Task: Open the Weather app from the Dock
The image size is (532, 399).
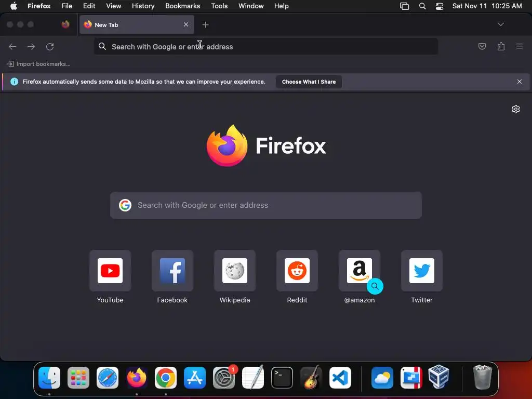Action: [382, 377]
